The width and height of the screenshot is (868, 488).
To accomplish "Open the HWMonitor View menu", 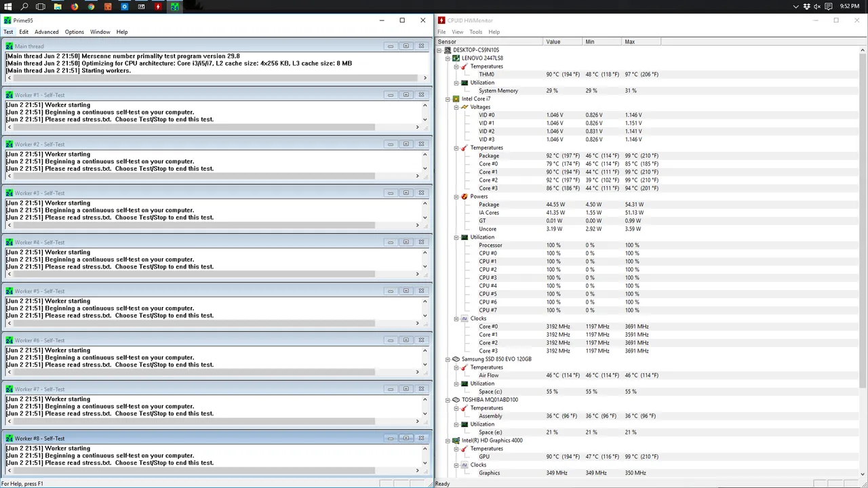I will click(x=458, y=32).
